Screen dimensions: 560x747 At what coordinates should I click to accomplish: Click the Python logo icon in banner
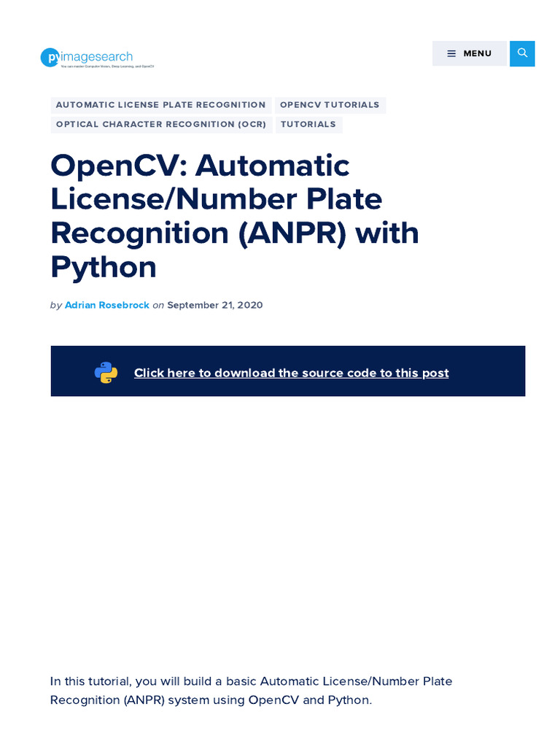(x=106, y=373)
